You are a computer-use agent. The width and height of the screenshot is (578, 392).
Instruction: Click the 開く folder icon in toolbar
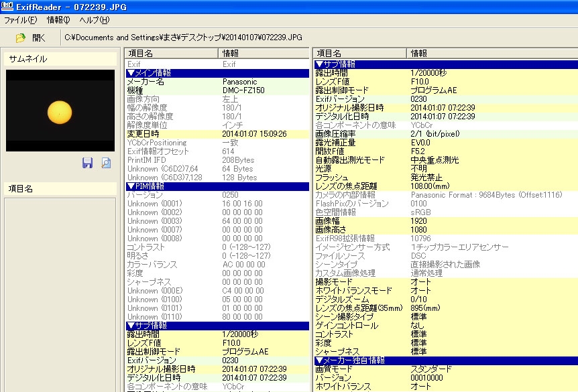click(x=21, y=38)
